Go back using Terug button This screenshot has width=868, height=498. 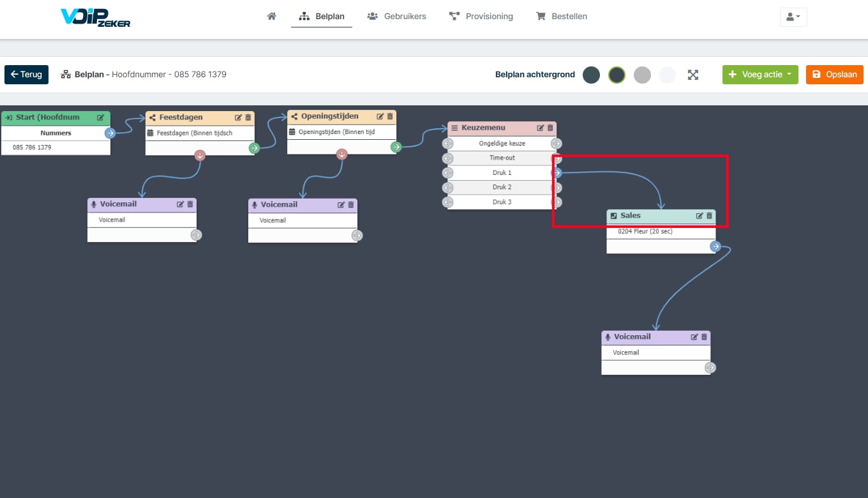click(x=26, y=75)
